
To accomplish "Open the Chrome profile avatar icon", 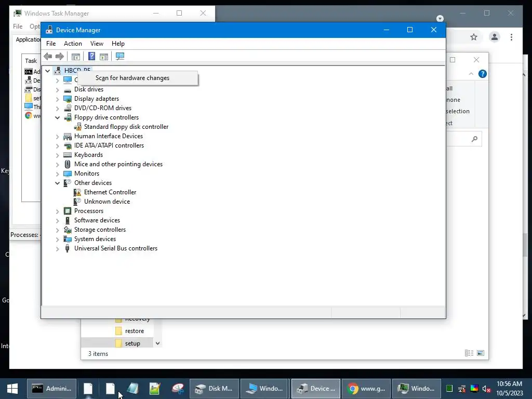I will (x=495, y=37).
